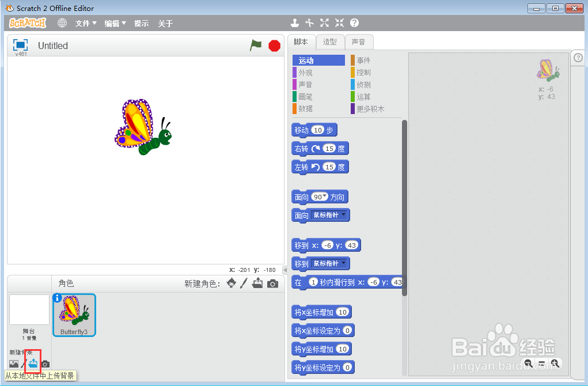Click the red stop sign
588x386 pixels.
275,46
